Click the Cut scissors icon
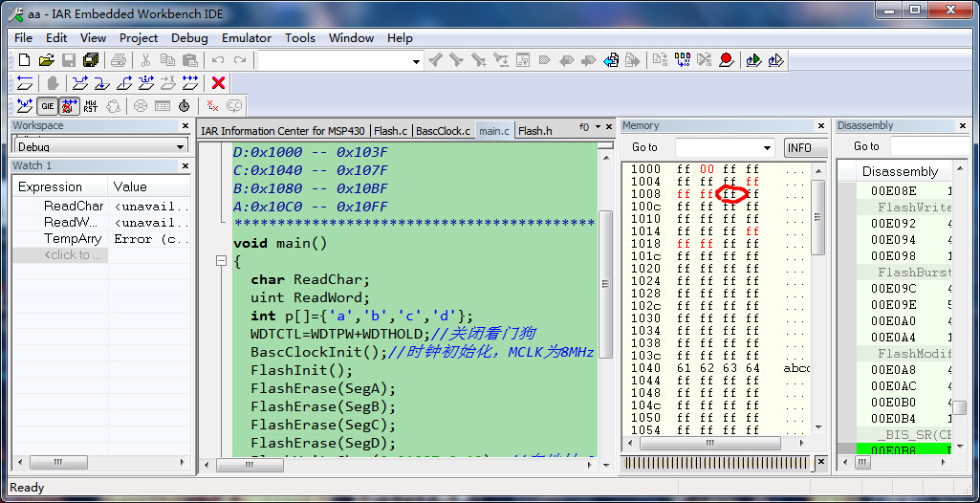The height and width of the screenshot is (503, 980). (x=145, y=60)
